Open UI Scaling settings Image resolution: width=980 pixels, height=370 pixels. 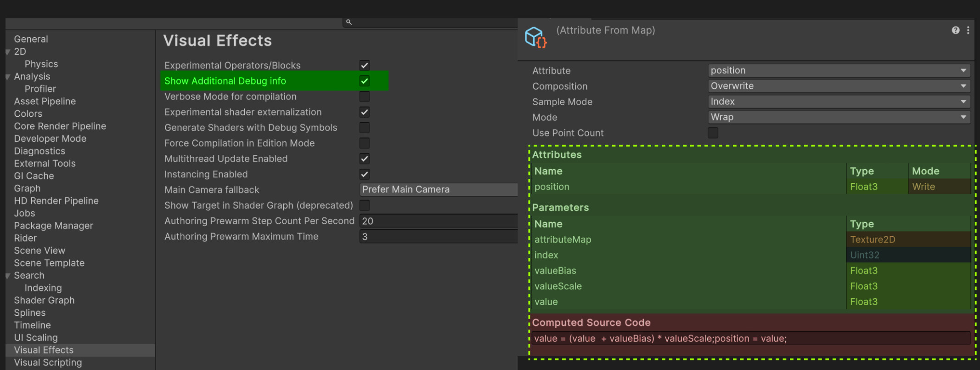coord(36,337)
